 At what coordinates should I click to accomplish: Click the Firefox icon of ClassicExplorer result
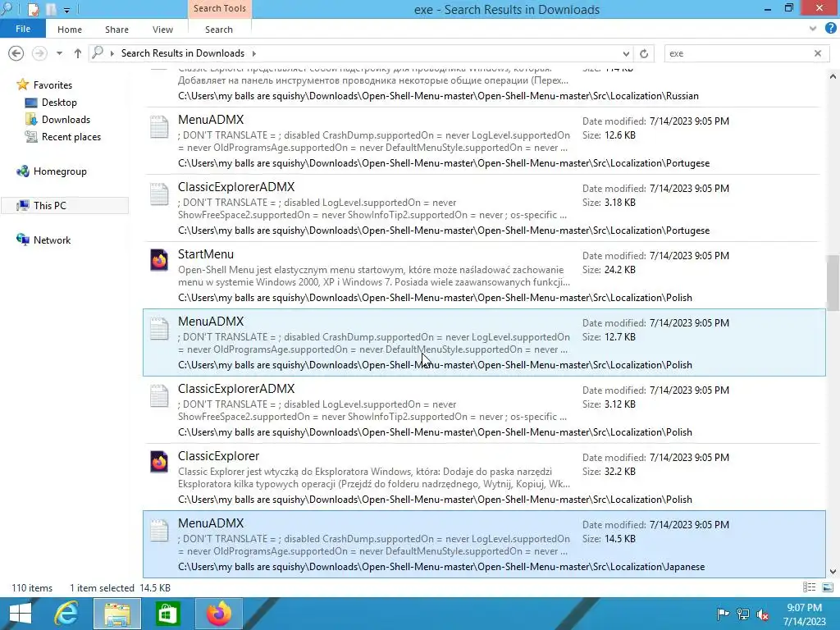click(x=159, y=462)
